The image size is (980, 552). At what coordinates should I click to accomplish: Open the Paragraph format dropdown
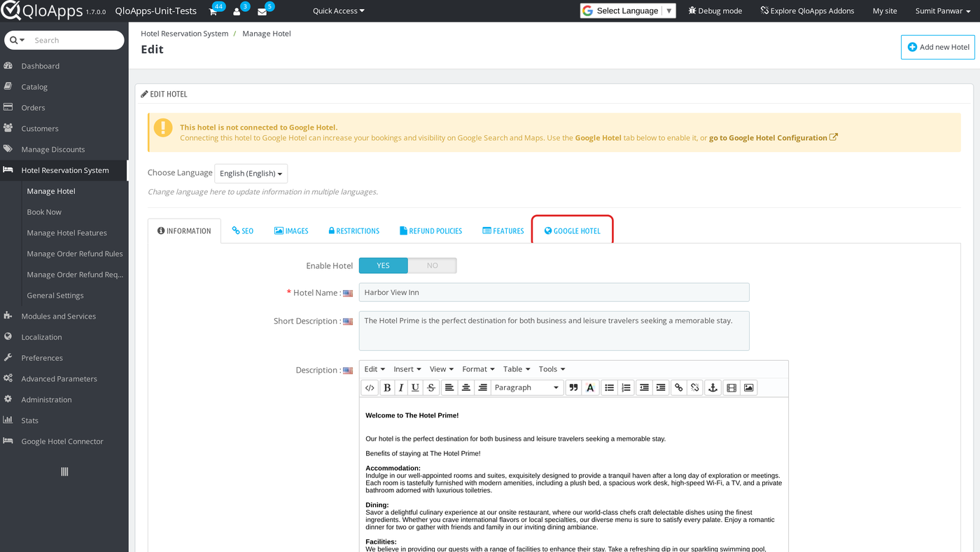click(x=527, y=387)
